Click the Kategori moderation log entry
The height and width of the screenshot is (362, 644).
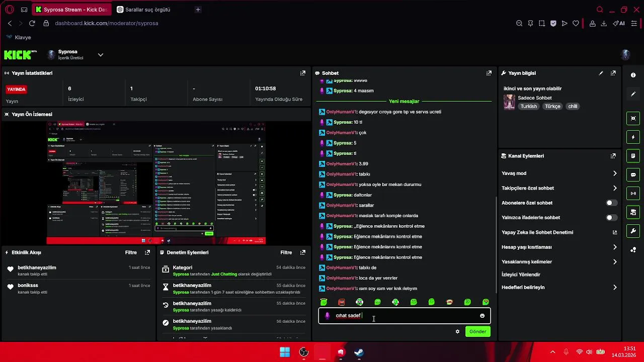[234, 270]
